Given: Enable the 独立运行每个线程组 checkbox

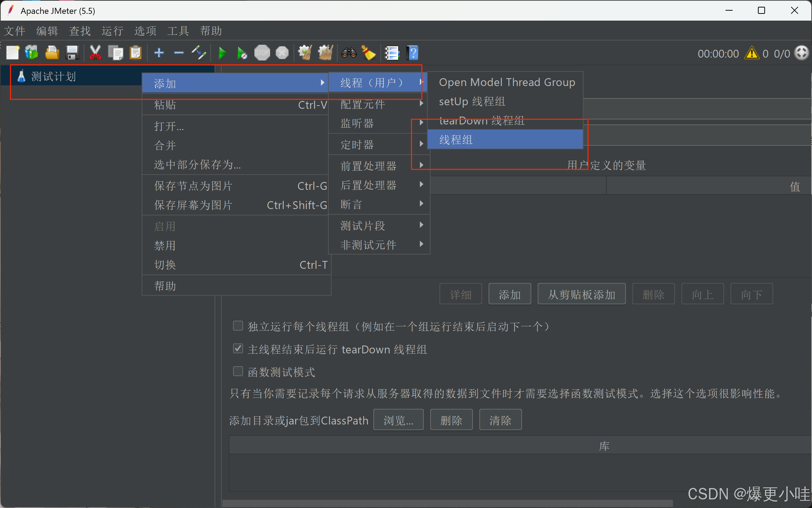Looking at the screenshot, I should click(238, 326).
